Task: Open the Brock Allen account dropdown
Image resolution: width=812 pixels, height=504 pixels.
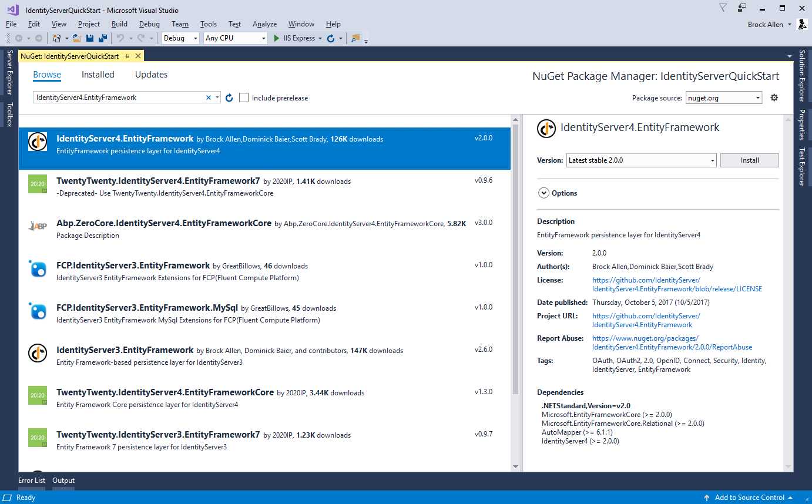Action: [789, 25]
